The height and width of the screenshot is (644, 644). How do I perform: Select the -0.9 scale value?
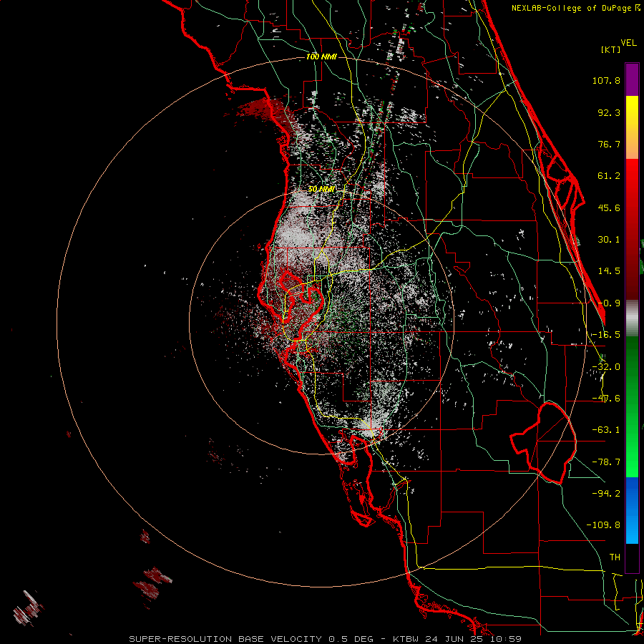(x=609, y=303)
